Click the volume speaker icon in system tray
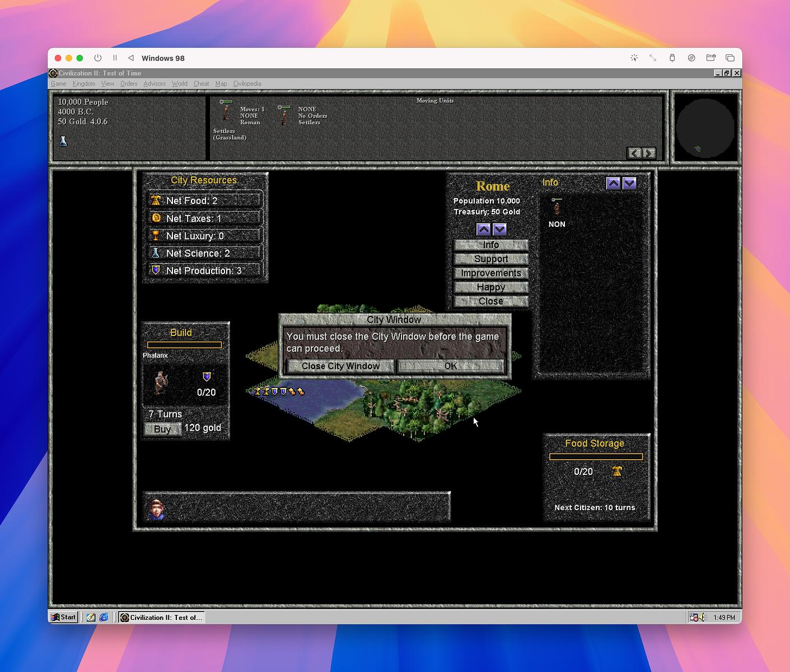 click(704, 617)
